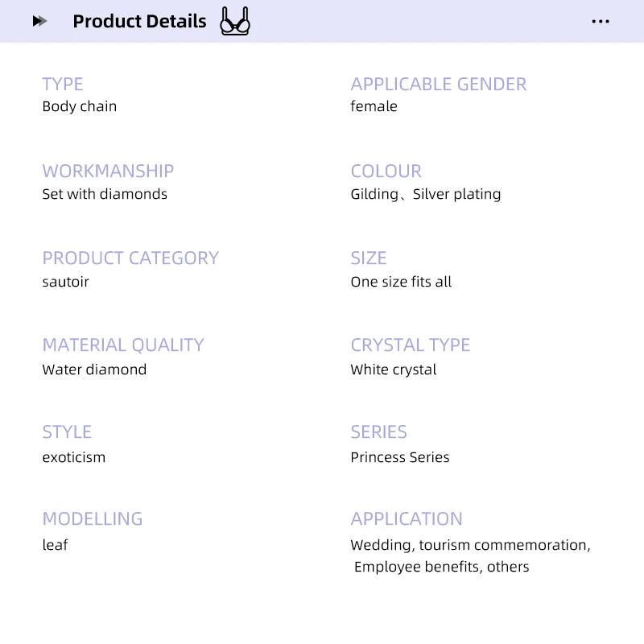
Task: Click the White crystal value
Action: click(394, 369)
